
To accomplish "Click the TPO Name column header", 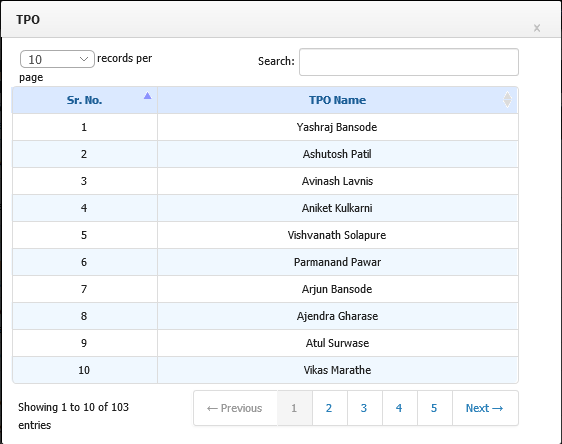I will pos(338,100).
